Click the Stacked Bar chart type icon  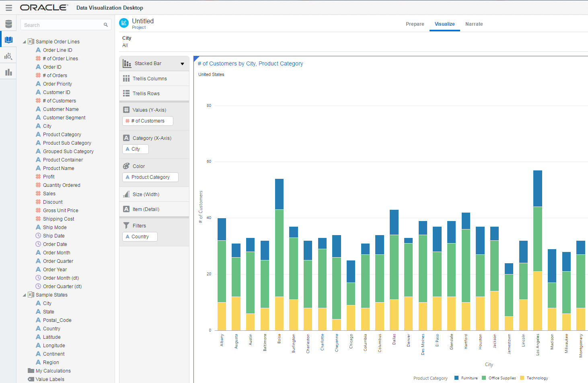pyautogui.click(x=127, y=63)
